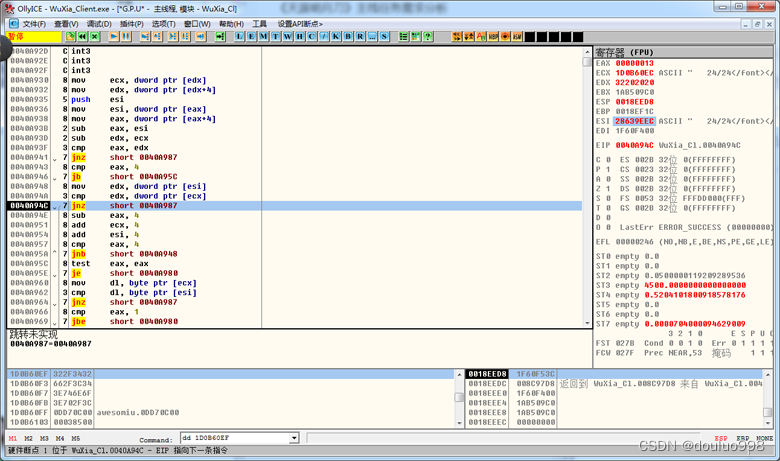Click the Run program play icon
The image size is (780, 461).
[x=114, y=36]
